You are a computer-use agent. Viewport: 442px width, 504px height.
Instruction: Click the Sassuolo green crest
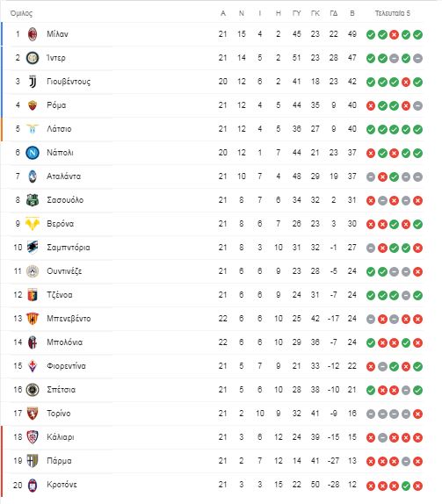pos(33,200)
